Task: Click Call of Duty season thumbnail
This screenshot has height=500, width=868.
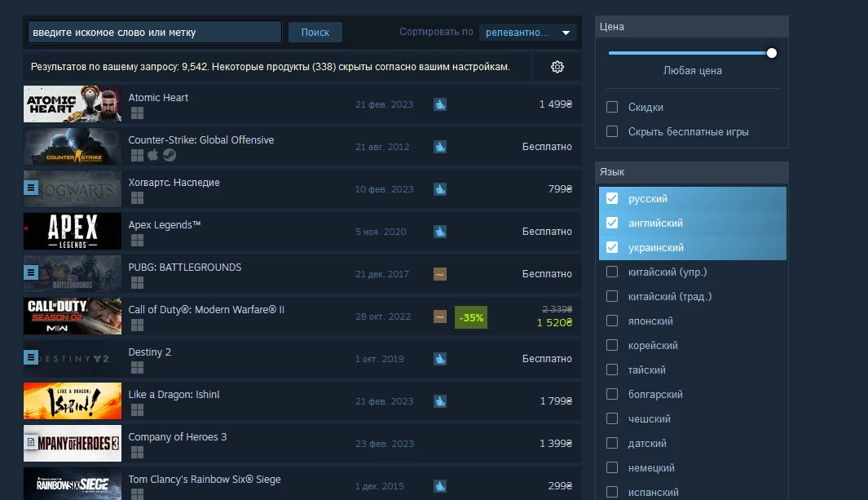Action: tap(72, 316)
